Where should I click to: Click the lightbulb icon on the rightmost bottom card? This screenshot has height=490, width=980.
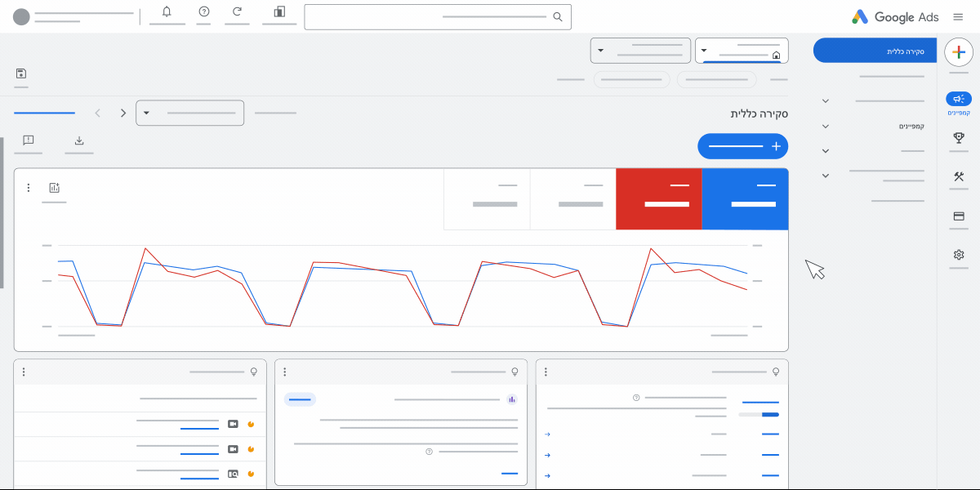point(776,372)
